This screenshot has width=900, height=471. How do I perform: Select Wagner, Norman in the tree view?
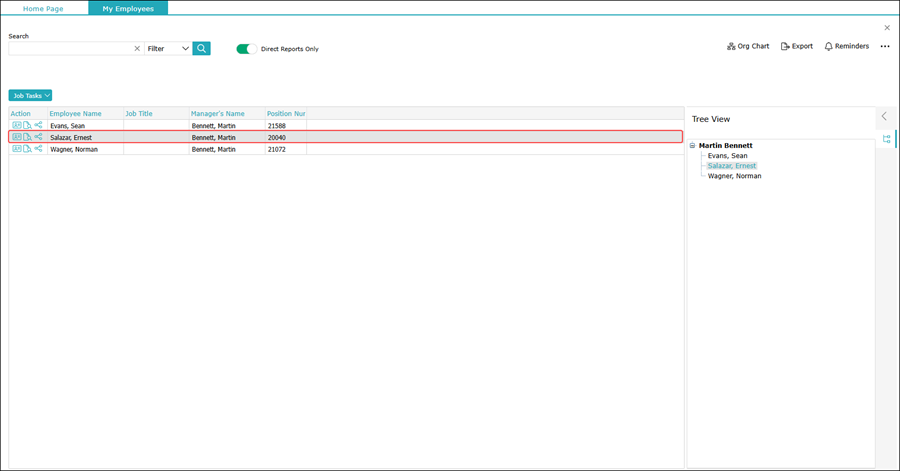[734, 176]
